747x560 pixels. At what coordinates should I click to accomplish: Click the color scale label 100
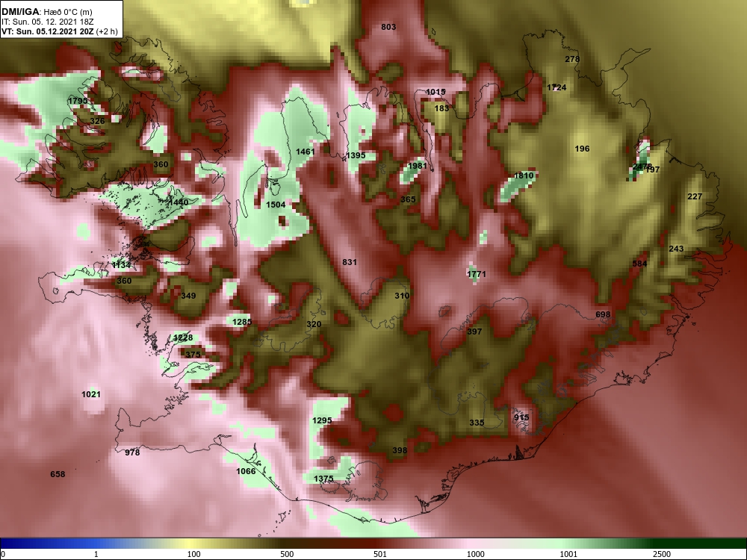click(193, 554)
